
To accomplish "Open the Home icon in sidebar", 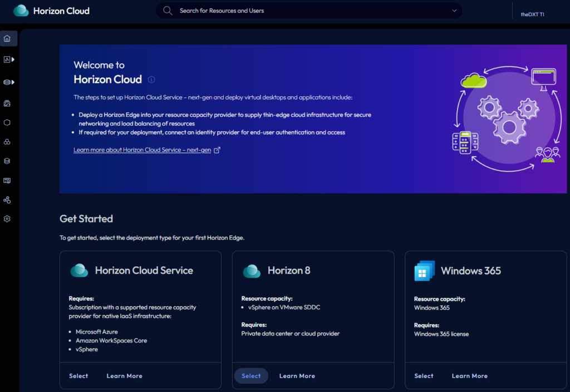I will [7, 38].
